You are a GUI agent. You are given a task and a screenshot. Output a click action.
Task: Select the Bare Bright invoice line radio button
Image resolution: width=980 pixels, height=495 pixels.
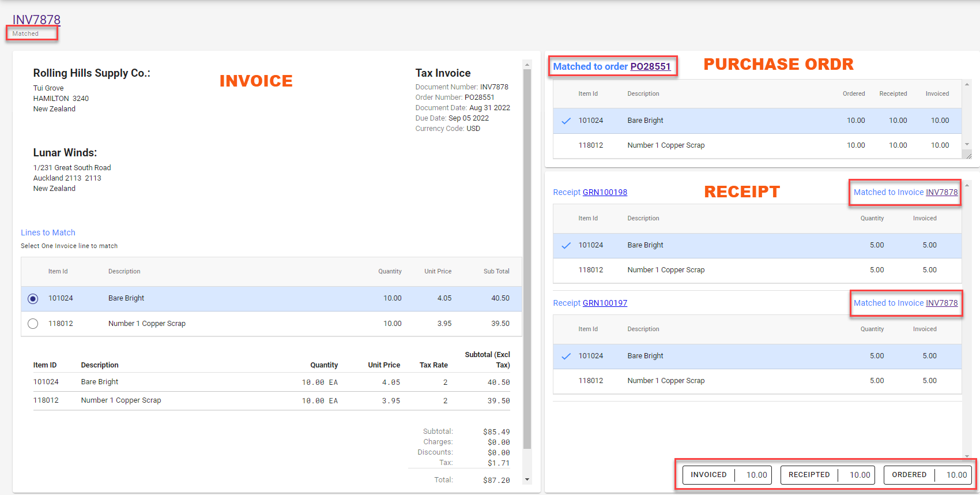(33, 299)
